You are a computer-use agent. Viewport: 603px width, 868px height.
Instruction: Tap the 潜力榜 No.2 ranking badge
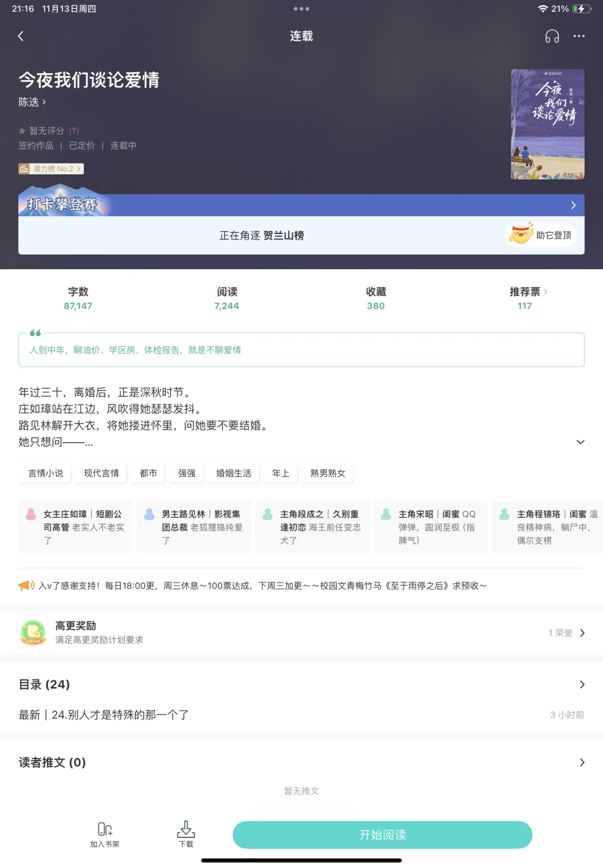tap(50, 169)
